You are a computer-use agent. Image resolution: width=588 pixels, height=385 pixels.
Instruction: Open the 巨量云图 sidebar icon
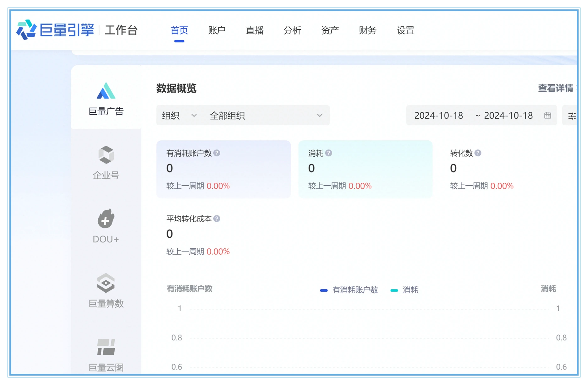click(106, 347)
